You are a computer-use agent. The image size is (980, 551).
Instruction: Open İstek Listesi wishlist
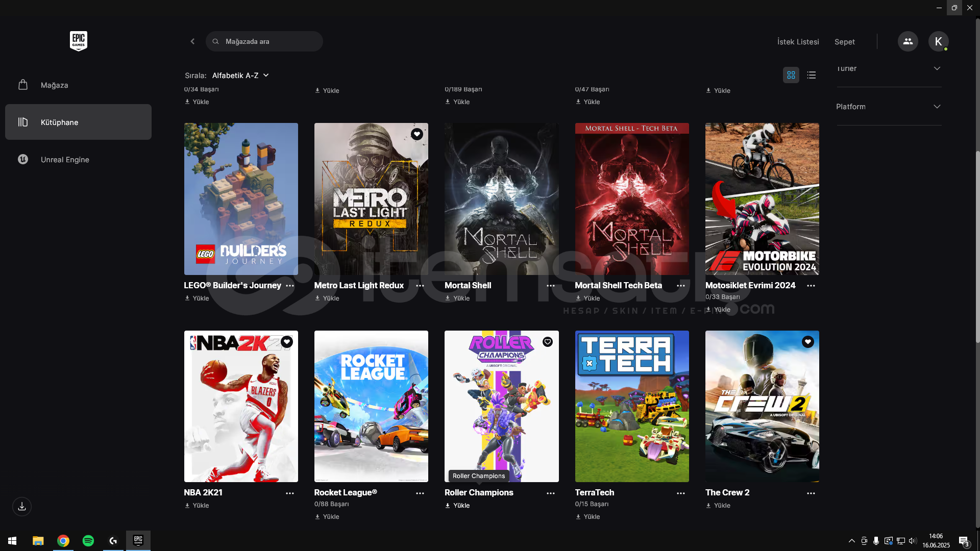pos(798,42)
